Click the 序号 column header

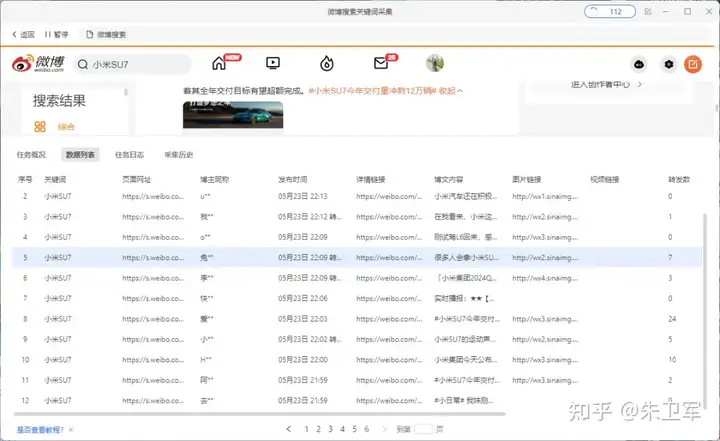tap(25, 179)
